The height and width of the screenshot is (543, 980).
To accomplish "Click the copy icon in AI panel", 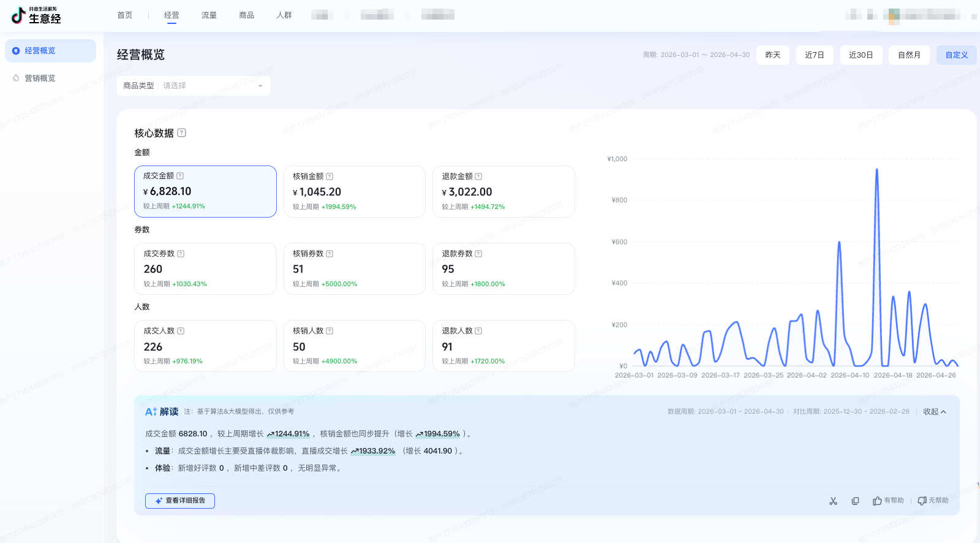I will (855, 501).
